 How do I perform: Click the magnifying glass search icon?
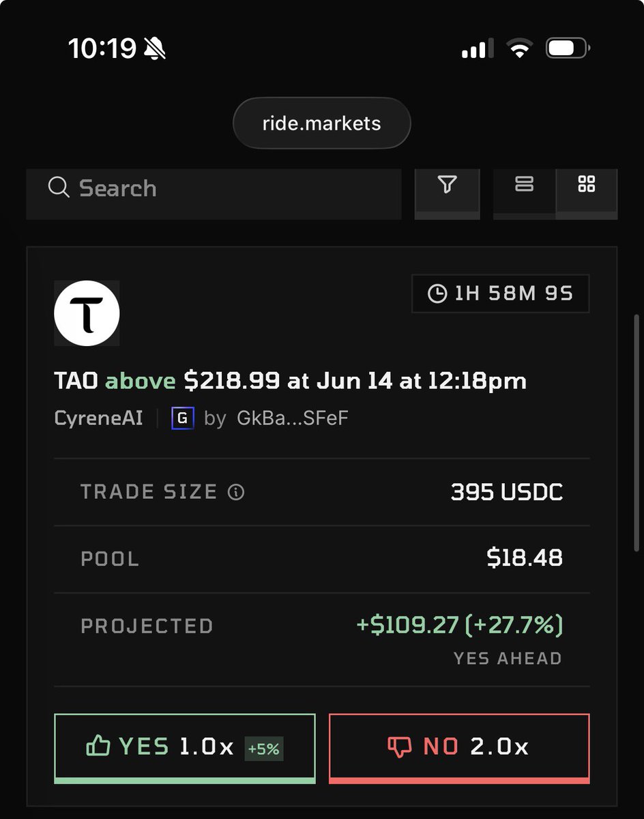tap(59, 188)
